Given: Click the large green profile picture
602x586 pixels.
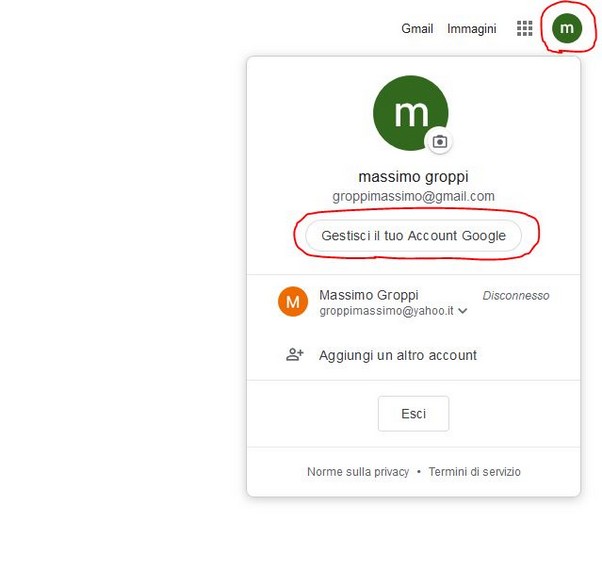Looking at the screenshot, I should click(410, 113).
